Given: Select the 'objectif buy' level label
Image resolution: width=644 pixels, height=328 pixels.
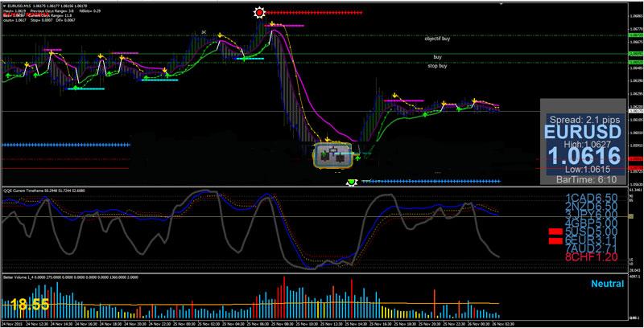Looking at the screenshot, I should [437, 39].
